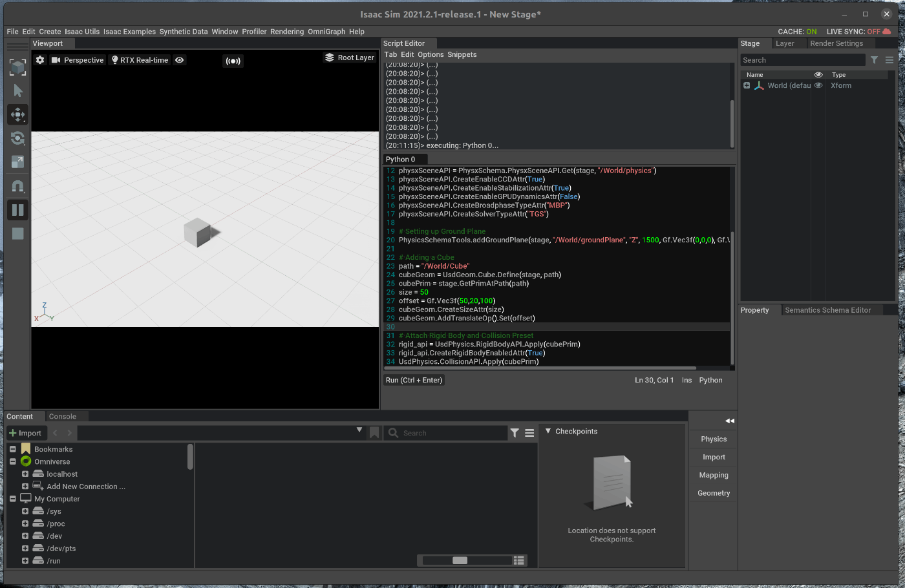Activate the Rotate tool
Image resolution: width=905 pixels, height=588 pixels.
(17, 138)
